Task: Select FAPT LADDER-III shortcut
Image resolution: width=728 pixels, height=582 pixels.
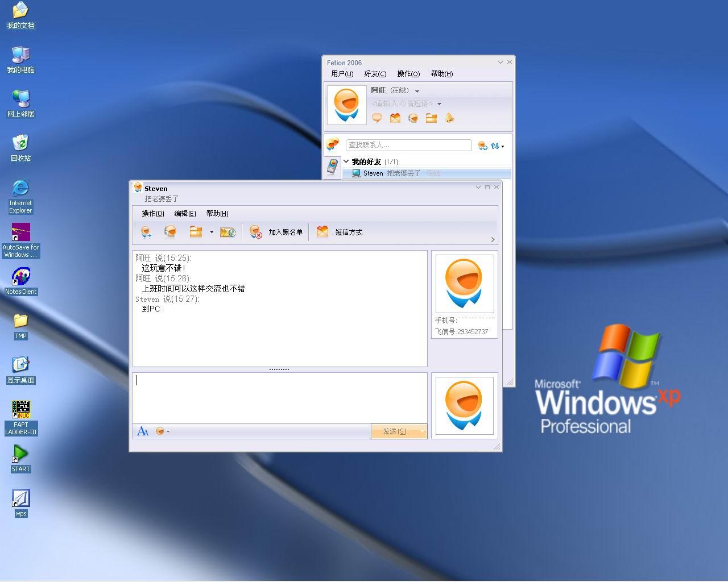Action: [x=20, y=418]
